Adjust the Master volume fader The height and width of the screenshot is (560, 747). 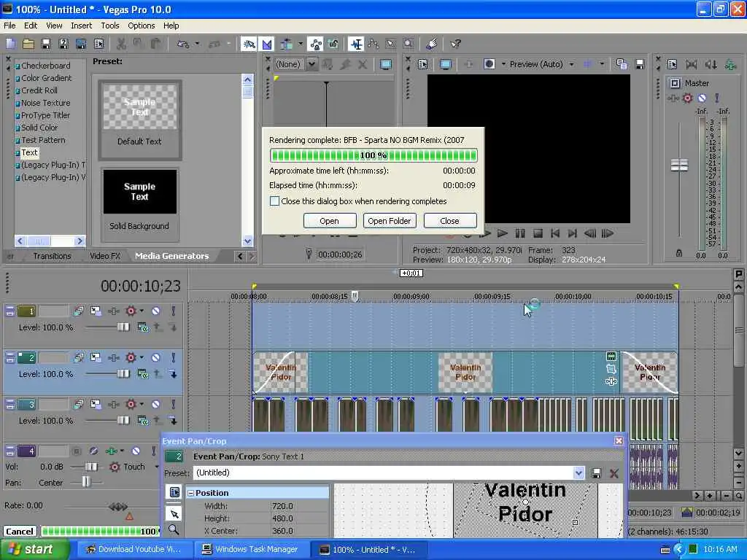point(679,166)
